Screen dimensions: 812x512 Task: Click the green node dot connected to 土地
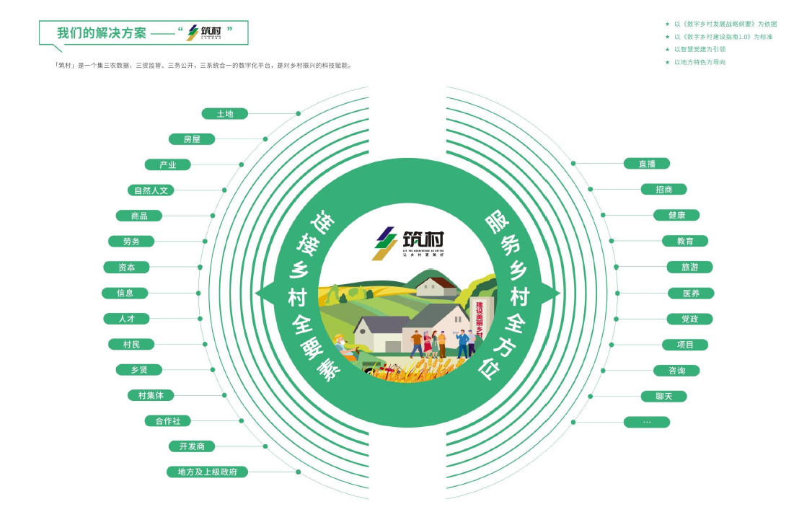coord(298,114)
